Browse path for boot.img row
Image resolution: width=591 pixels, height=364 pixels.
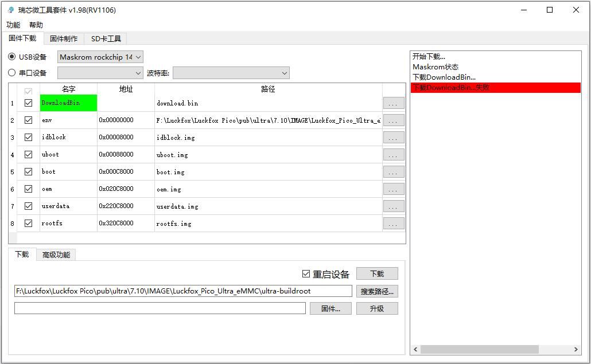tap(394, 172)
